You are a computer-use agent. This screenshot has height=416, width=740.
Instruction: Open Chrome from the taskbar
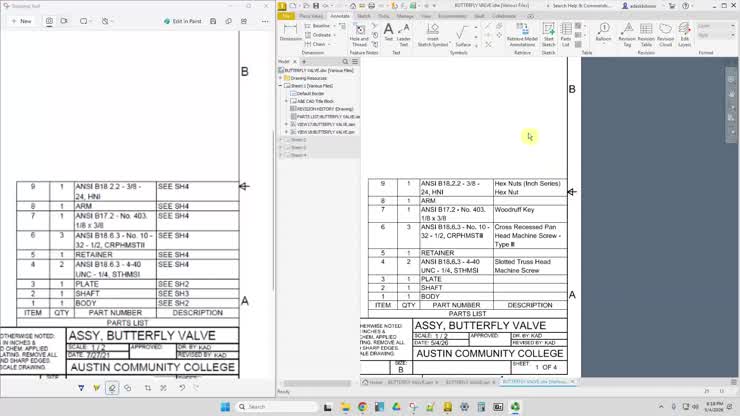(x=362, y=407)
